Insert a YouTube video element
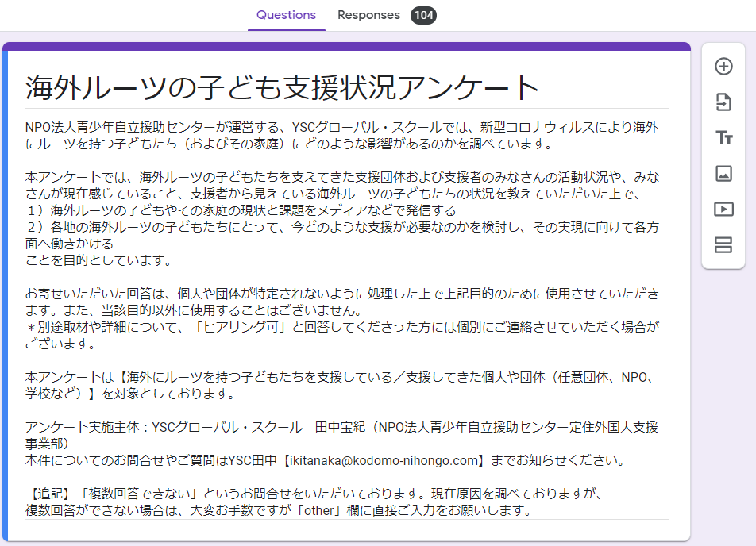Viewport: 756px width, 546px height. [x=723, y=209]
